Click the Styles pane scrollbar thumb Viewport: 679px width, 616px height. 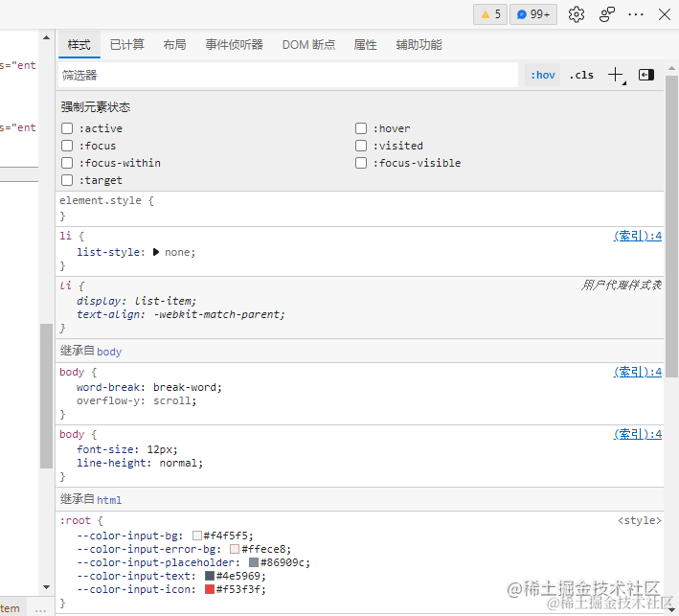[671, 226]
